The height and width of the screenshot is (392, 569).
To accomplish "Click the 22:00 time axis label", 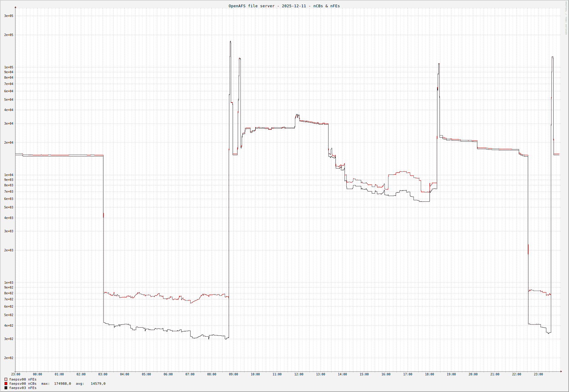I will [x=517, y=374].
